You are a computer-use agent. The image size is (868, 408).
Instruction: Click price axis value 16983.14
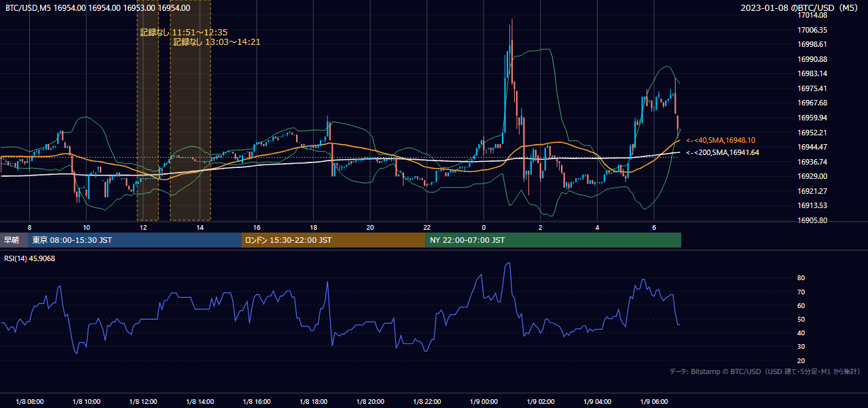(812, 73)
